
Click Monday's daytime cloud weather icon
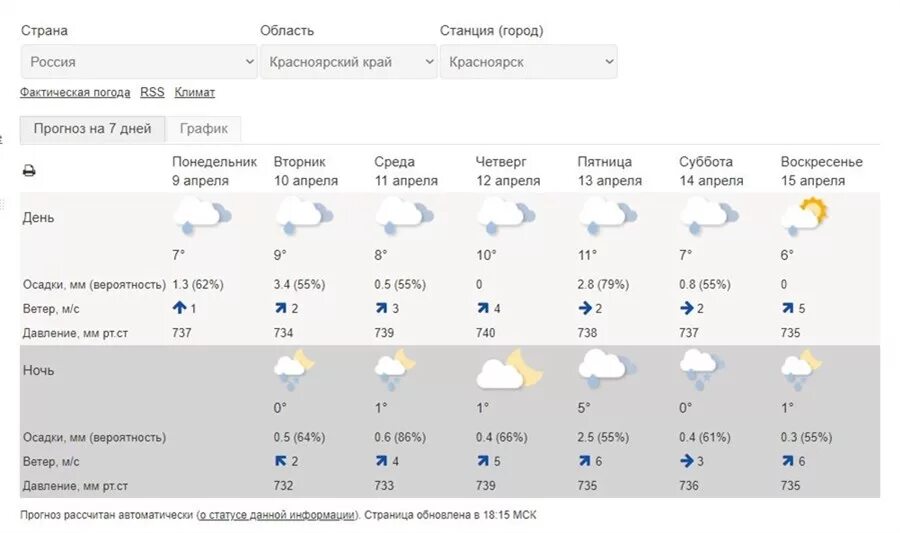pos(202,216)
